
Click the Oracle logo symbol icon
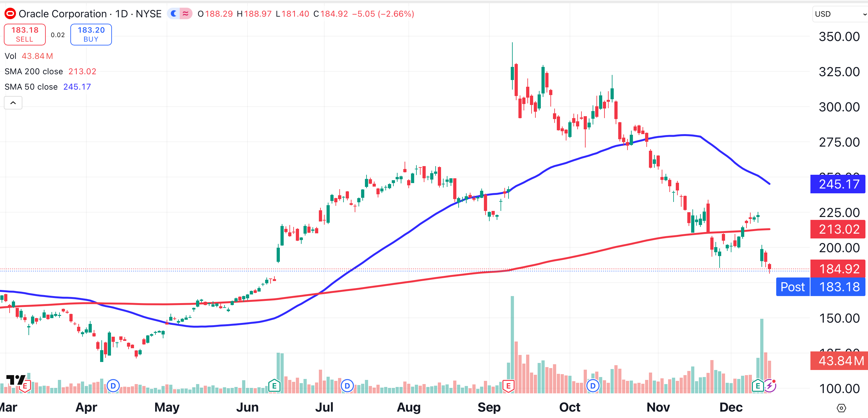coord(10,14)
